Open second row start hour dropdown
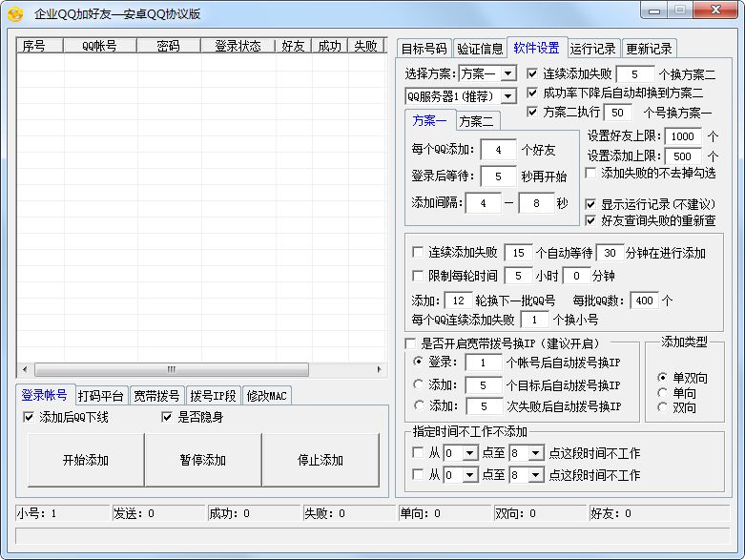 point(470,475)
